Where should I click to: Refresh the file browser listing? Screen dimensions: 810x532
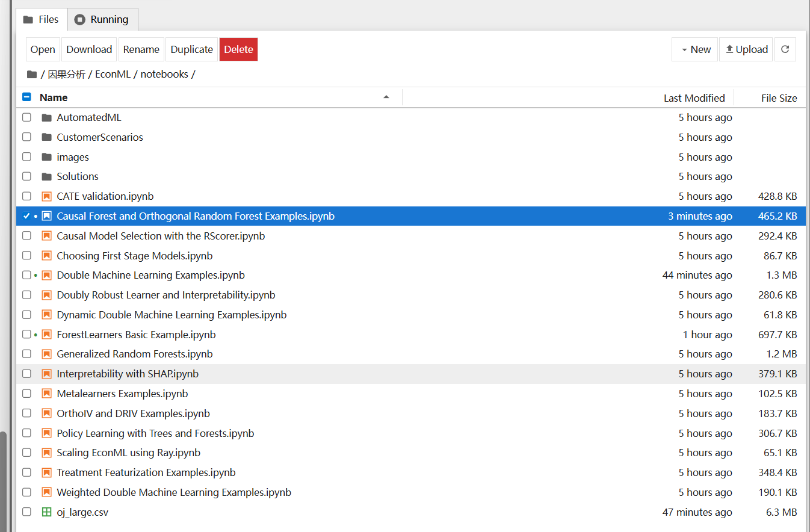785,49
